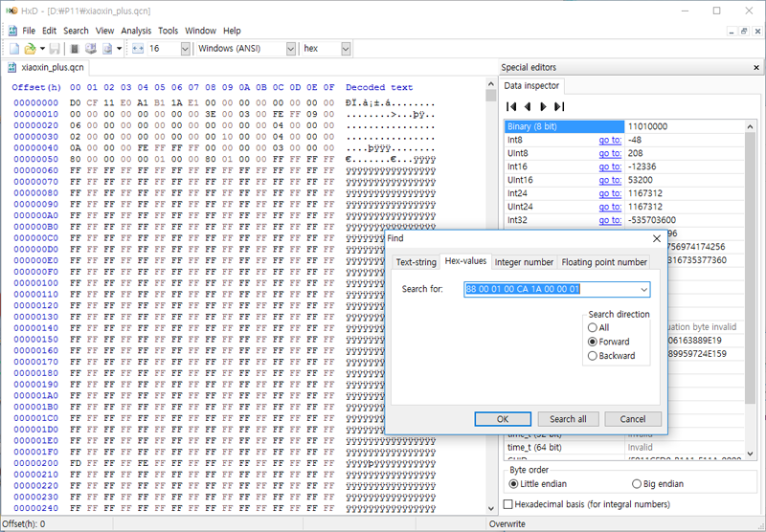766x532 pixels.
Task: Open the hex offset base dropdown
Action: (x=346, y=48)
